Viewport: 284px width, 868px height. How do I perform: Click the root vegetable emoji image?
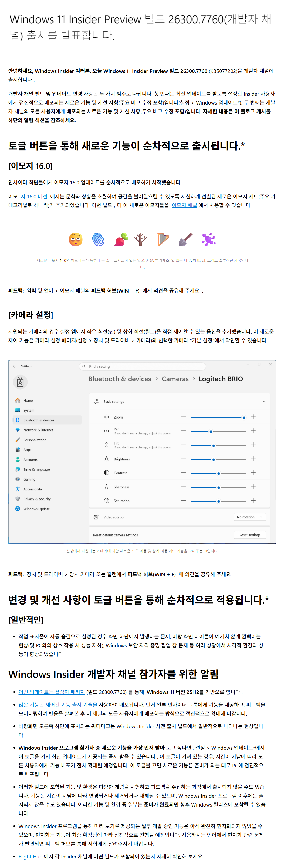(121, 240)
